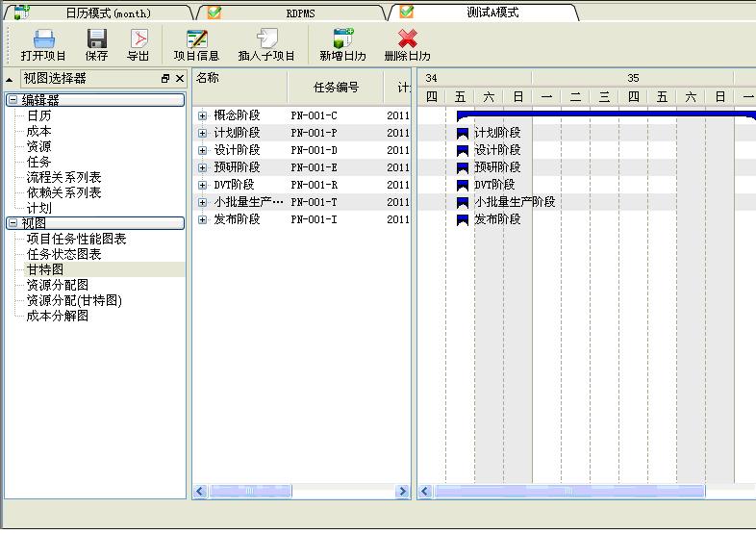The height and width of the screenshot is (534, 756).
Task: Click the 新增日历 (Add Calendar) icon
Action: 342,38
